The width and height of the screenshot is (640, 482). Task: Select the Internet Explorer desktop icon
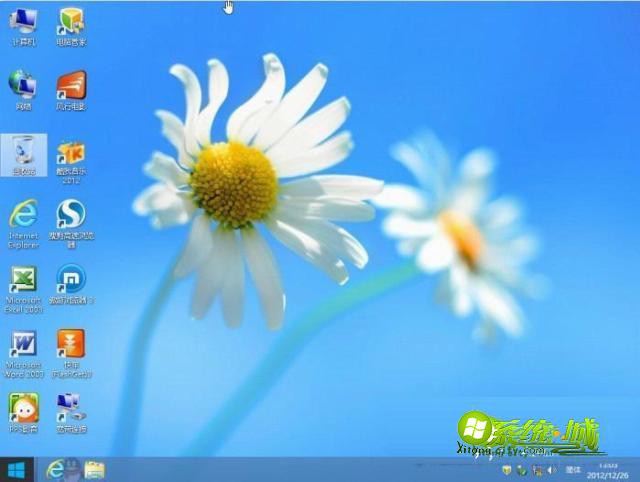pyautogui.click(x=24, y=224)
